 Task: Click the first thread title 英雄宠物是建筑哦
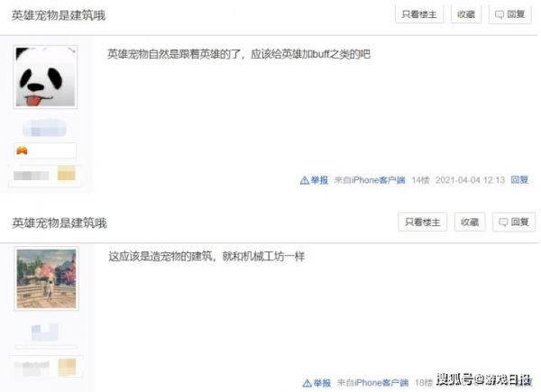(59, 15)
